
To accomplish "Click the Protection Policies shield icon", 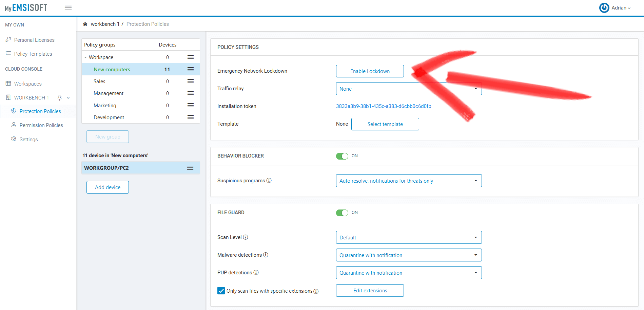I will tap(14, 111).
